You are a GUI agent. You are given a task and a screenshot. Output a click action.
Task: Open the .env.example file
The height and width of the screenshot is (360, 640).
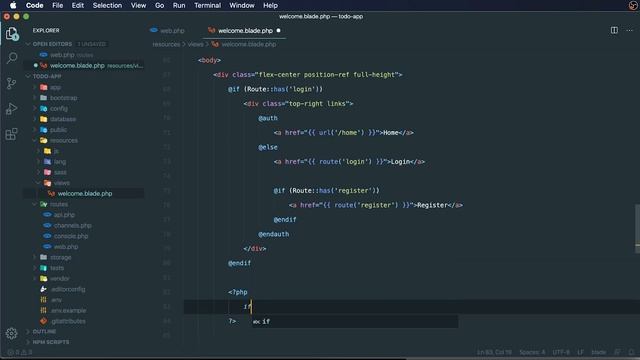(68, 310)
